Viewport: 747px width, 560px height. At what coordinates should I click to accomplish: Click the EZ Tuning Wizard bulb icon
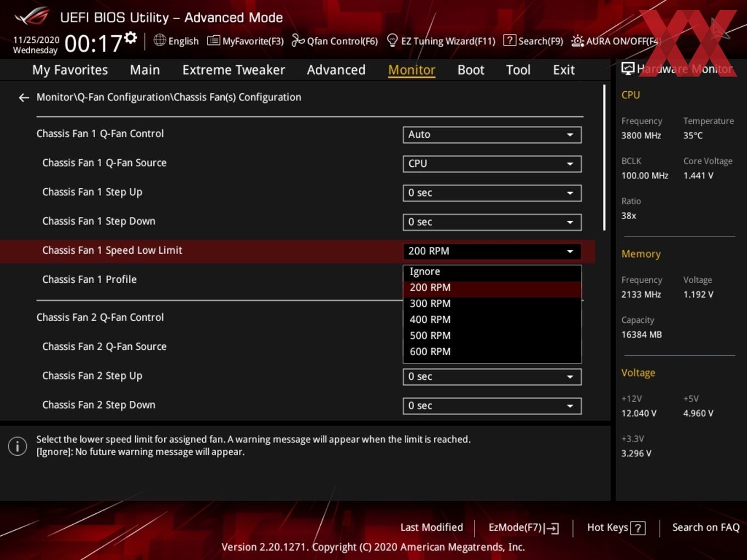(x=392, y=40)
